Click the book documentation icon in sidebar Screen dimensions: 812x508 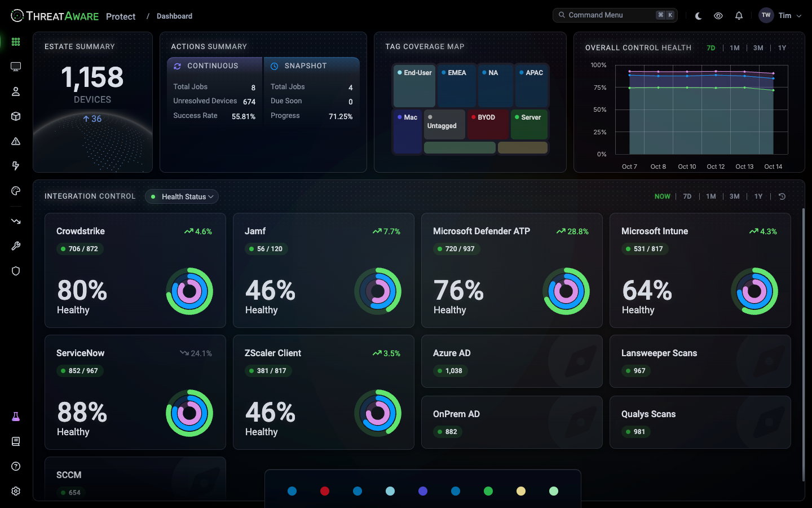(x=16, y=441)
